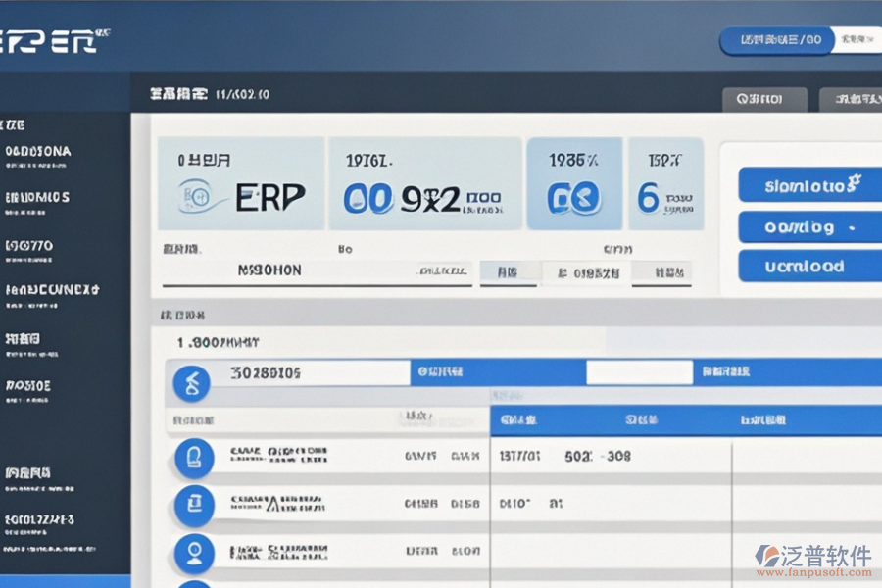
Task: Click the Fanpusoft watermark logo icon
Action: coord(767,556)
